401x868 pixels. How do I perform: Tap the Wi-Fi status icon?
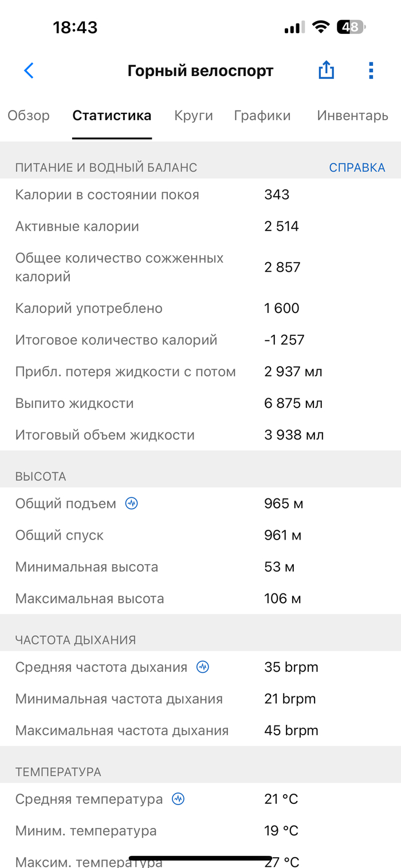pos(321,27)
